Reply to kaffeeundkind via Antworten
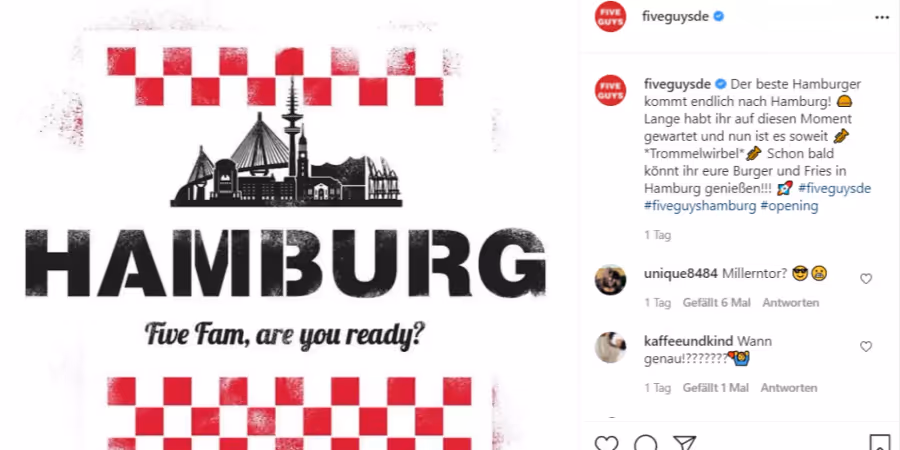This screenshot has width=900, height=450. [789, 388]
